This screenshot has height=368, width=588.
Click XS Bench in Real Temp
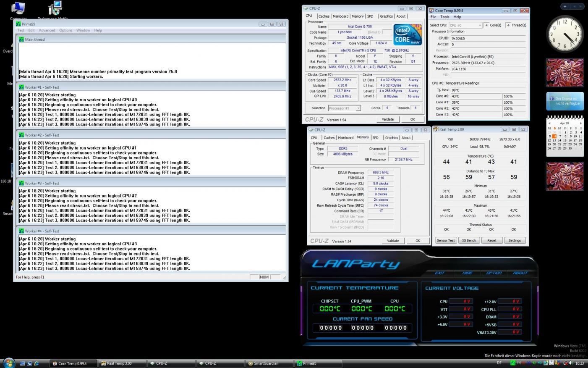[x=469, y=240]
